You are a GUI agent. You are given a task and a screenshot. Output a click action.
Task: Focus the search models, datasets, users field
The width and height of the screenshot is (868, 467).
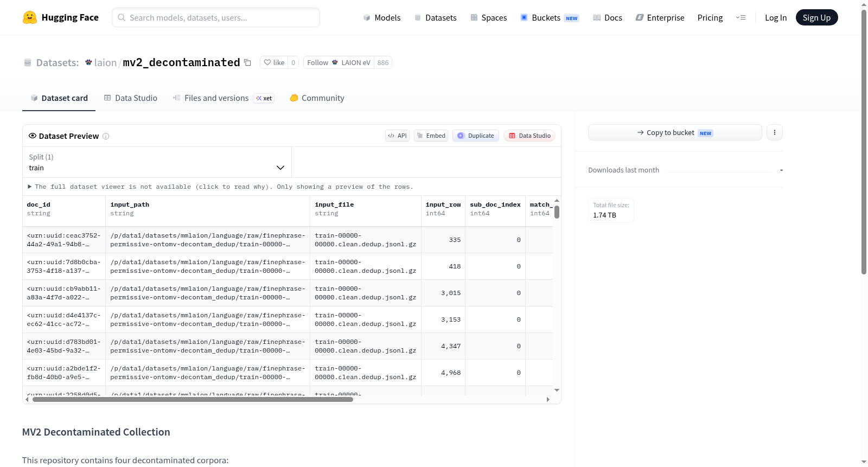pos(216,17)
